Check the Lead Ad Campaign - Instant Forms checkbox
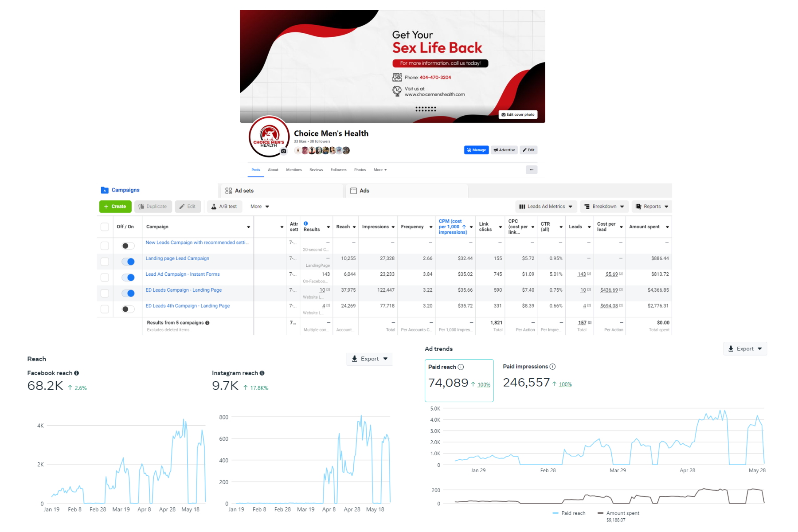Viewport: 798px width, 532px height. (105, 278)
